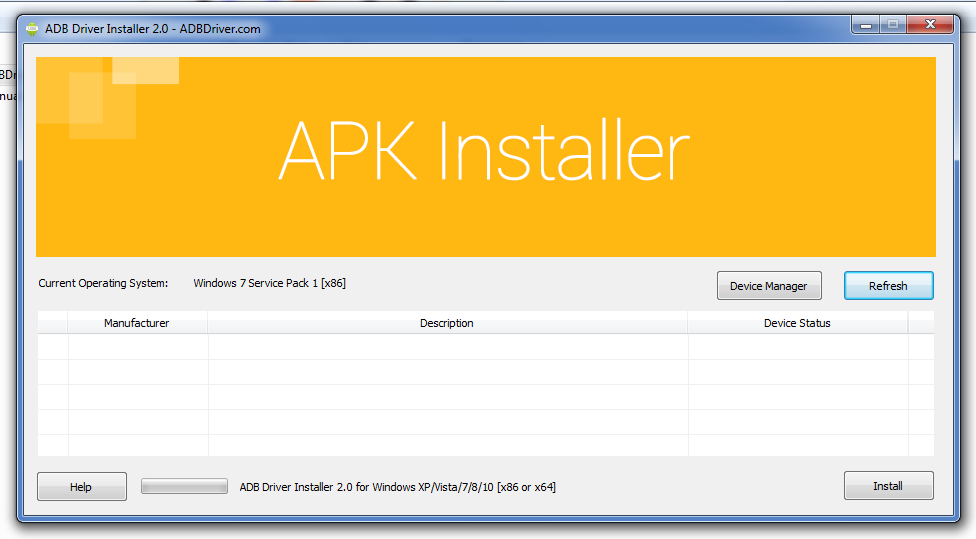
Task: Open the Help button
Action: [x=82, y=486]
